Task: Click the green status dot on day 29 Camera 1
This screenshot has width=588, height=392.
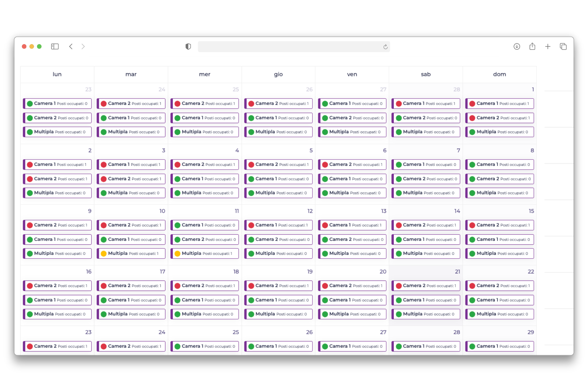Action: pyautogui.click(x=472, y=346)
